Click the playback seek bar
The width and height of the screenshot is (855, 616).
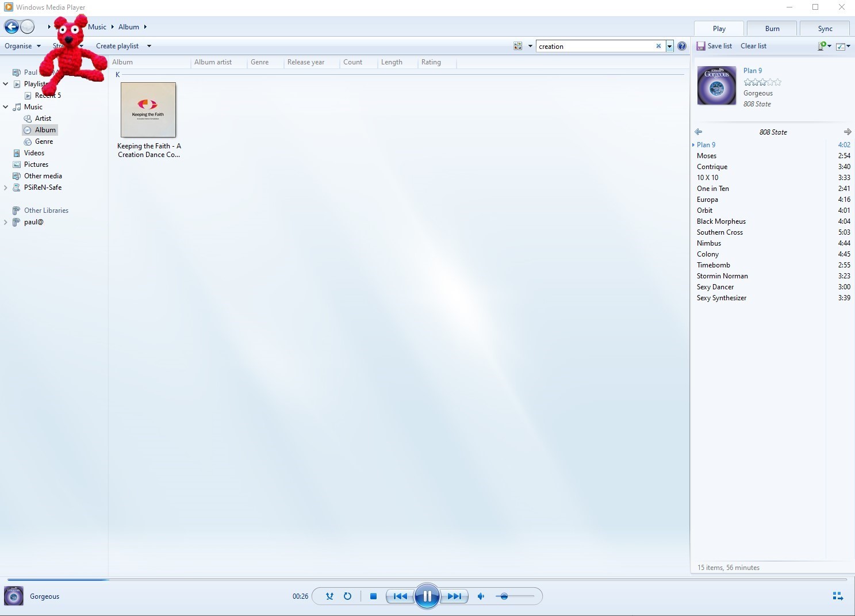(x=427, y=579)
